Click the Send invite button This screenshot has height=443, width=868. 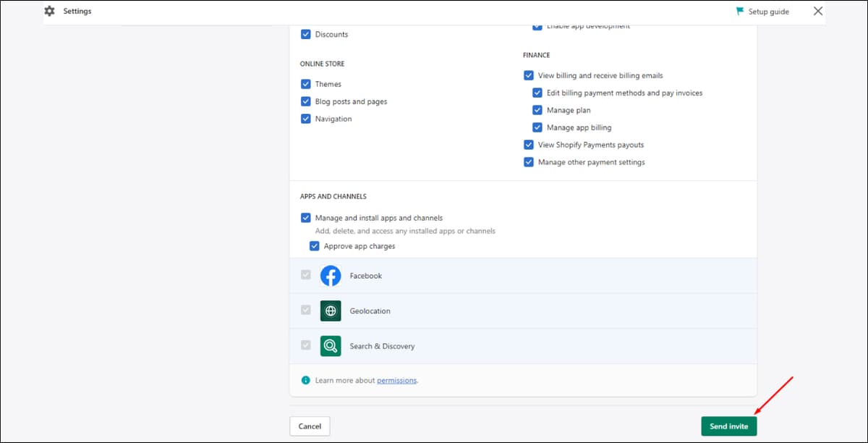pyautogui.click(x=728, y=426)
